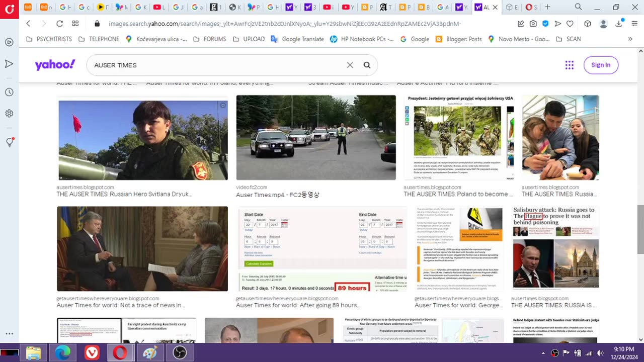Open Google Translate bookmark
The image size is (644, 362).
(x=297, y=39)
